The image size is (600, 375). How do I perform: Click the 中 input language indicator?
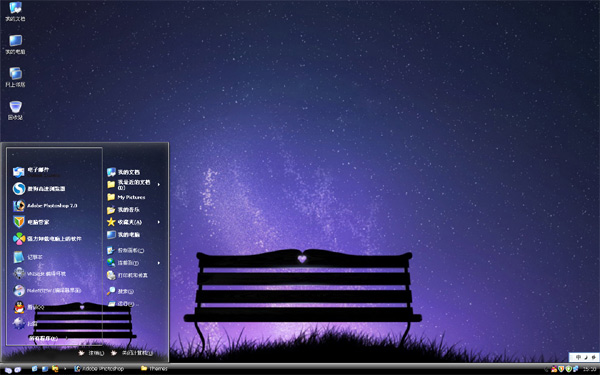[578, 357]
